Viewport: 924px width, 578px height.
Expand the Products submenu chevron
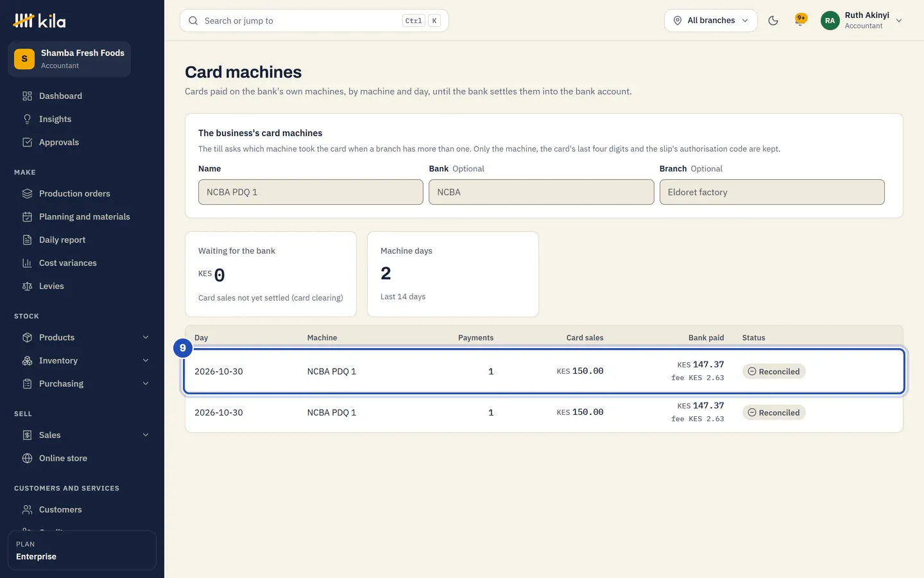146,337
